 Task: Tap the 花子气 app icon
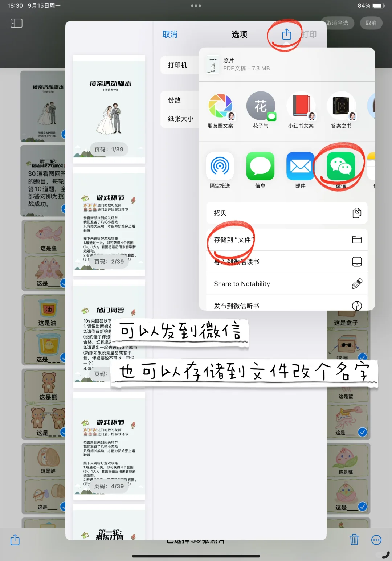(261, 106)
